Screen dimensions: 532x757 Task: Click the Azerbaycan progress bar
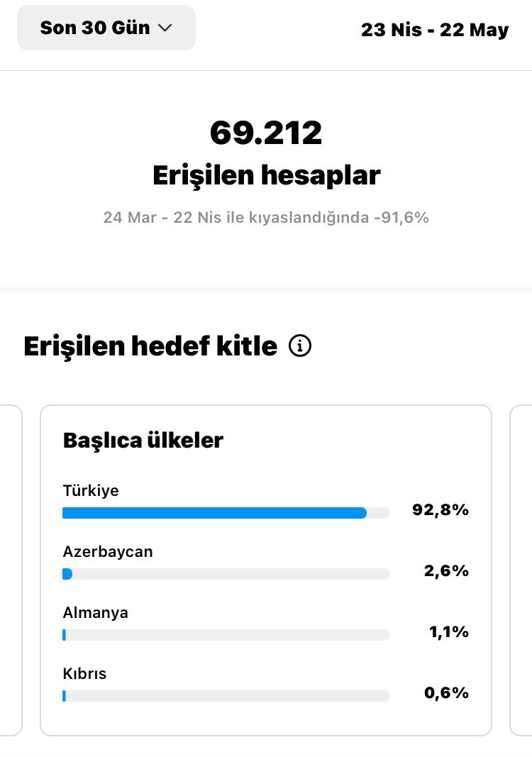[226, 573]
